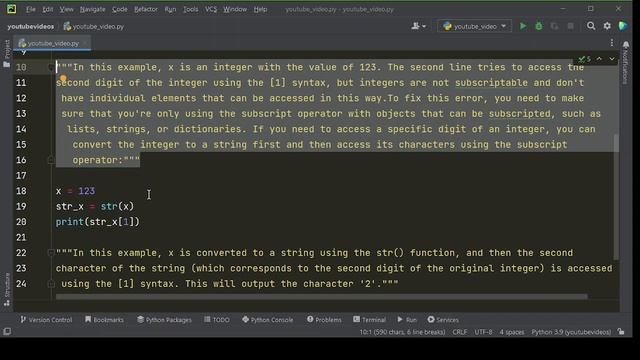Viewport: 640px width, 360px height.
Task: Click the youtube_video.py breadcrumb
Action: [x=94, y=27]
